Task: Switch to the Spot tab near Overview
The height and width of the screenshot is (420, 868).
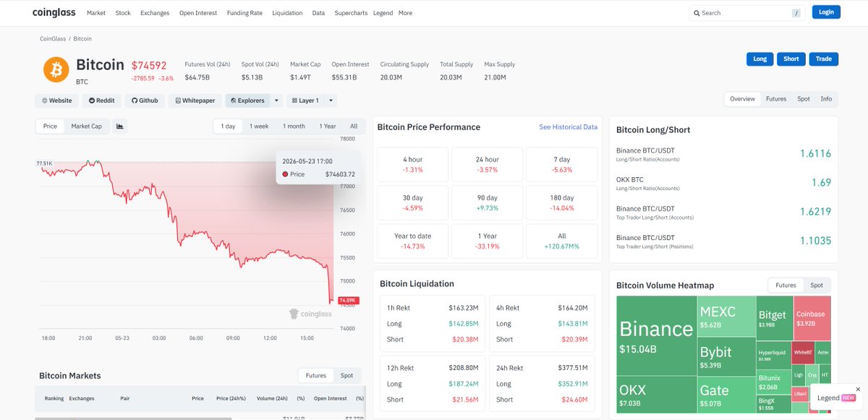Action: pyautogui.click(x=804, y=99)
